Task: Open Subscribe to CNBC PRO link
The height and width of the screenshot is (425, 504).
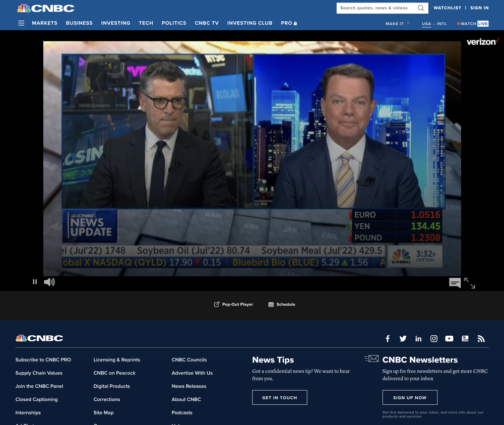Action: point(43,360)
